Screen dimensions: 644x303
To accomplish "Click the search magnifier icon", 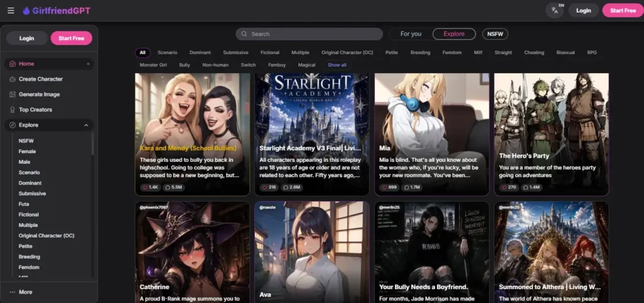I will tap(244, 34).
